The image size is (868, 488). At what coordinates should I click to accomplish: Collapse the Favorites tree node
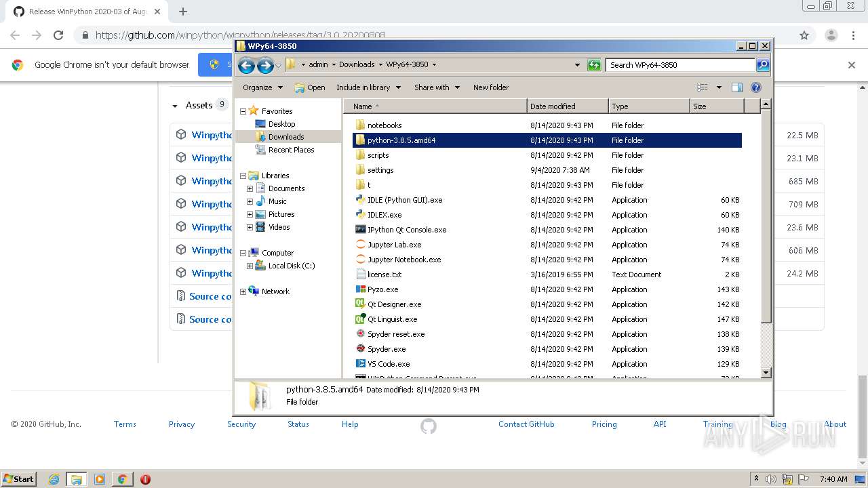coord(243,111)
